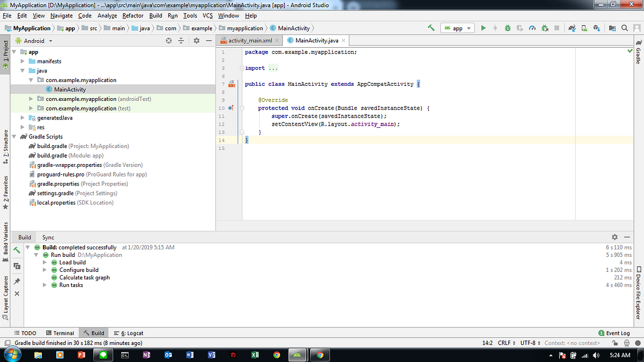This screenshot has width=644, height=362.
Task: Open Search Everywhere with the magnifier icon
Action: [x=625, y=28]
